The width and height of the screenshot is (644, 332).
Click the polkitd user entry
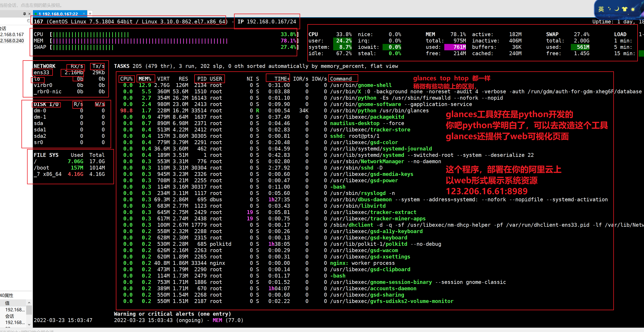tap(220, 244)
